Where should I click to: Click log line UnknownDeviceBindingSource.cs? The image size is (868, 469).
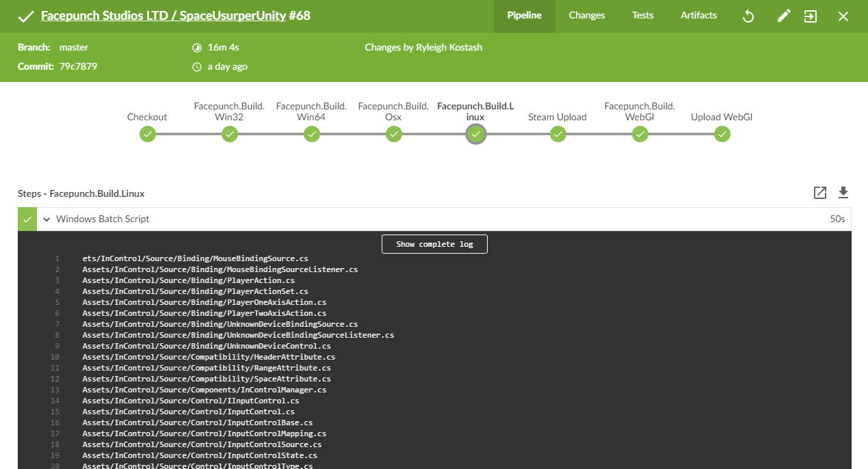point(220,324)
